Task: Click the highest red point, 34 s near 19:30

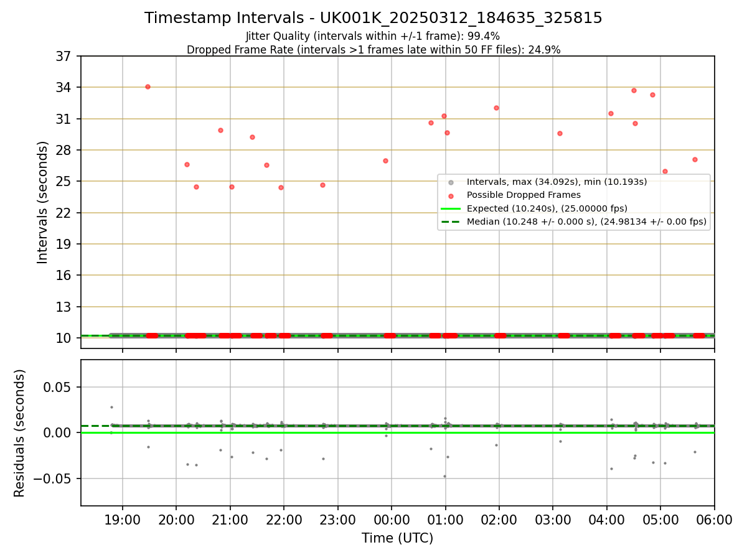Action: click(x=148, y=86)
